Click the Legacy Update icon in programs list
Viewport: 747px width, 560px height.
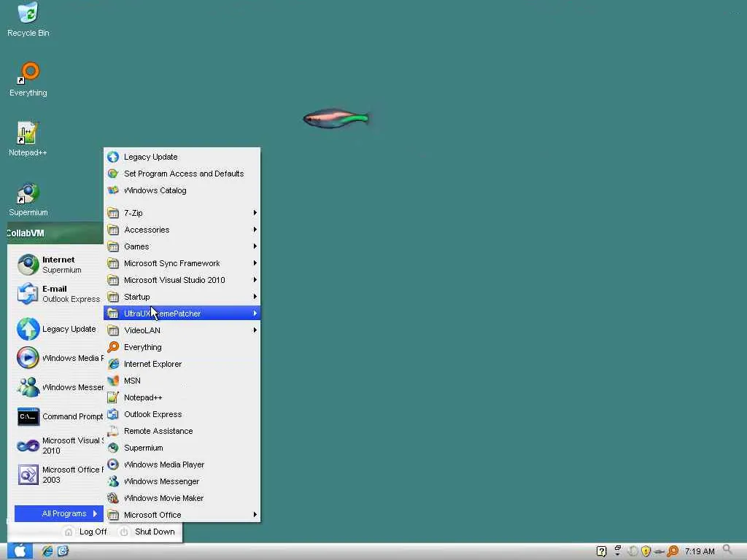113,157
